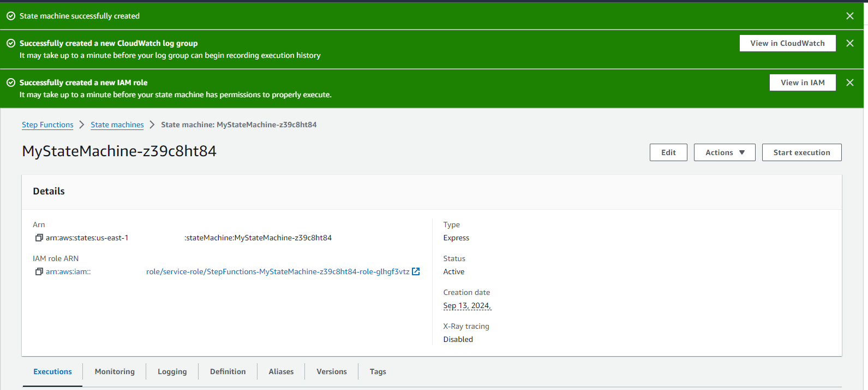This screenshot has height=390, width=868.
Task: Open the StepFunctions service-role link
Action: [278, 271]
